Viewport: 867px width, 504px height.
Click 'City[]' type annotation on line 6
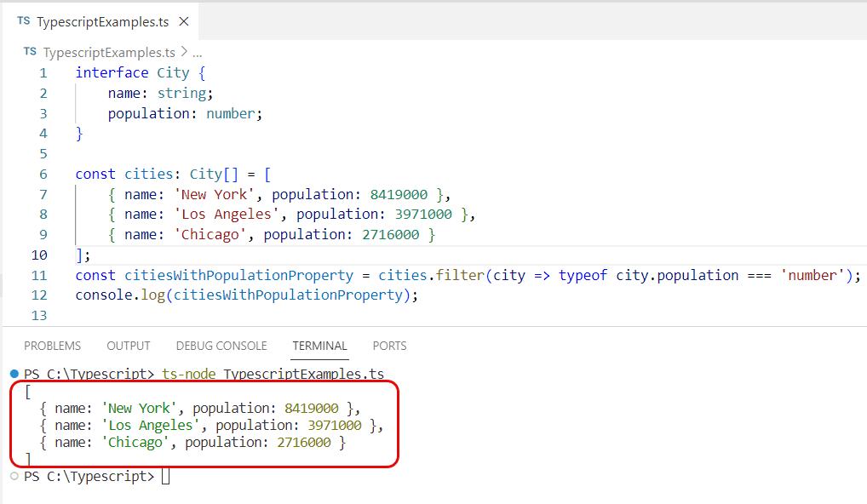[214, 175]
